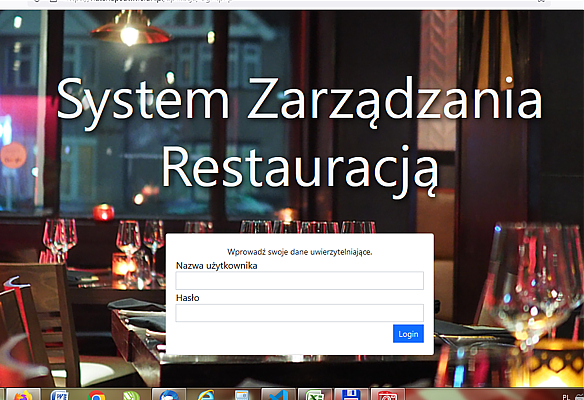Screen dimensions: 584x400
Task: Focus the Hasło password field
Action: pos(299,313)
